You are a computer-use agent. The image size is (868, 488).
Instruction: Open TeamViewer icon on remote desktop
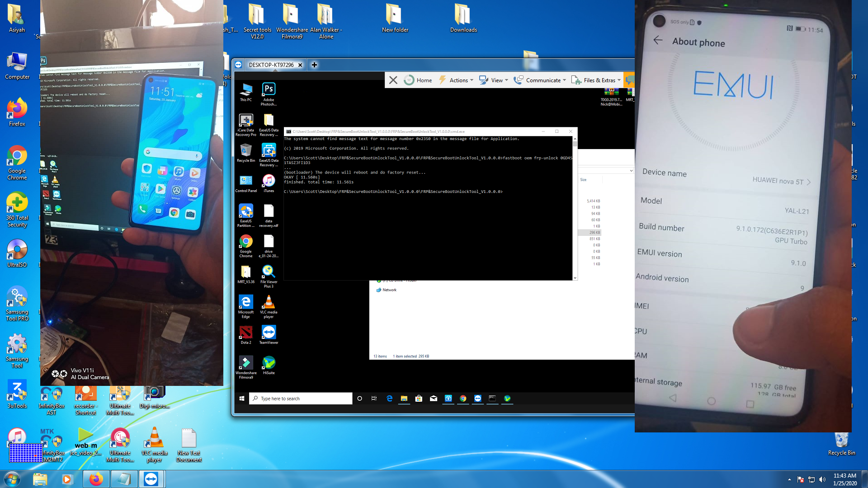pyautogui.click(x=269, y=334)
